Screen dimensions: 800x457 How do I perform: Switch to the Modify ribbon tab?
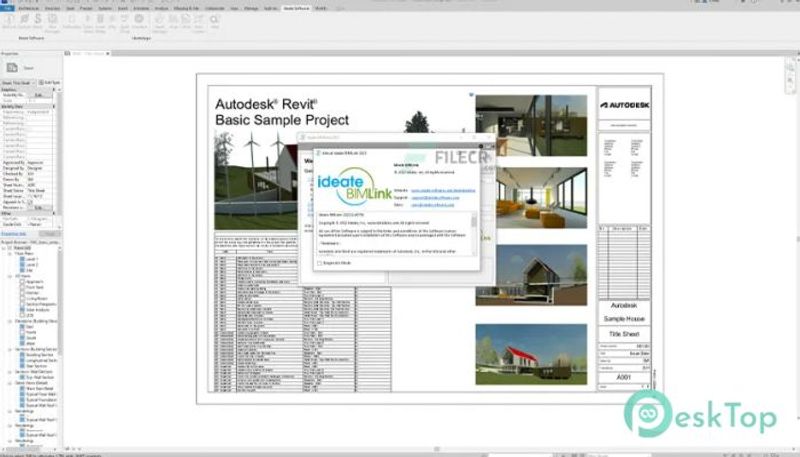tap(320, 8)
